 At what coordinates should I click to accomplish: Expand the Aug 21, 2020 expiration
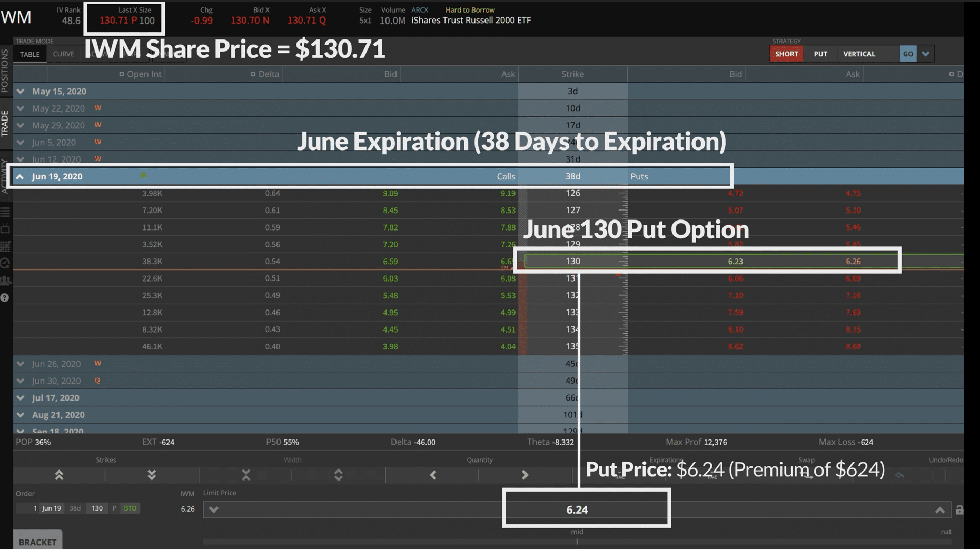pos(21,415)
